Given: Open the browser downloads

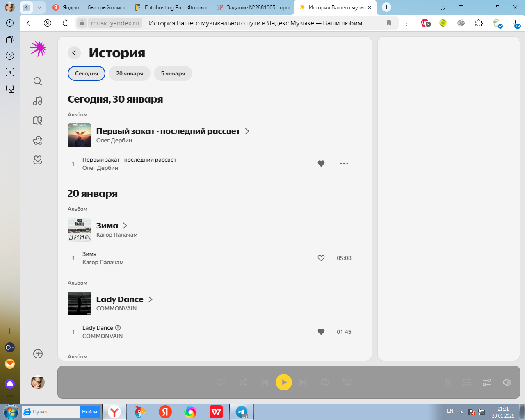Looking at the screenshot, I should pyautogui.click(x=516, y=24).
